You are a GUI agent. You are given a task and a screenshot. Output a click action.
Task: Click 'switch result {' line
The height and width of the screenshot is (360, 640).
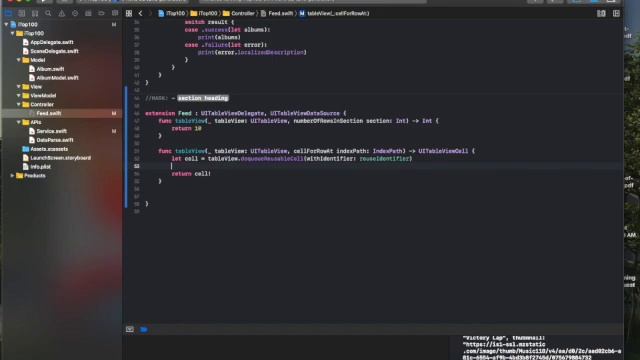[209, 22]
